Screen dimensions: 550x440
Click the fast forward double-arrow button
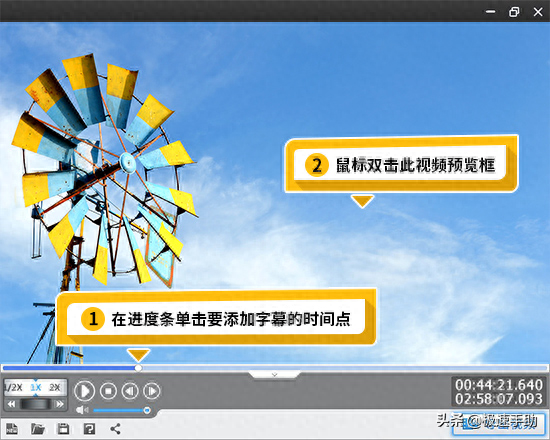tap(60, 404)
